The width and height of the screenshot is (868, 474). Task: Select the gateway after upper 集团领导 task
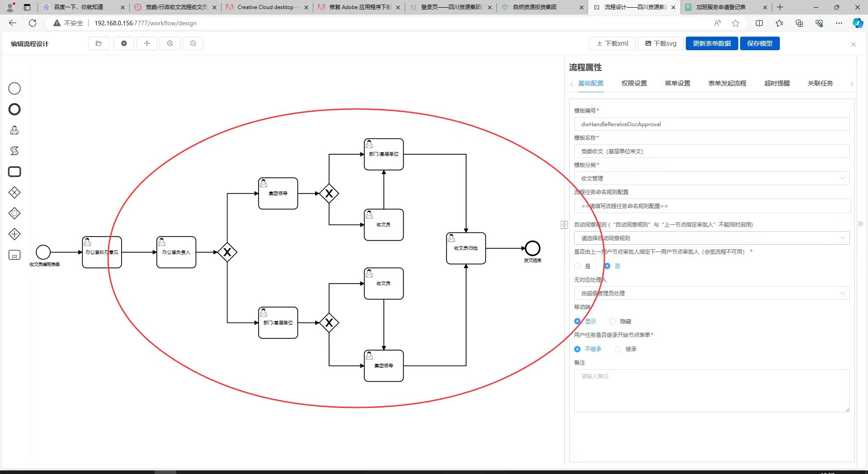[329, 194]
